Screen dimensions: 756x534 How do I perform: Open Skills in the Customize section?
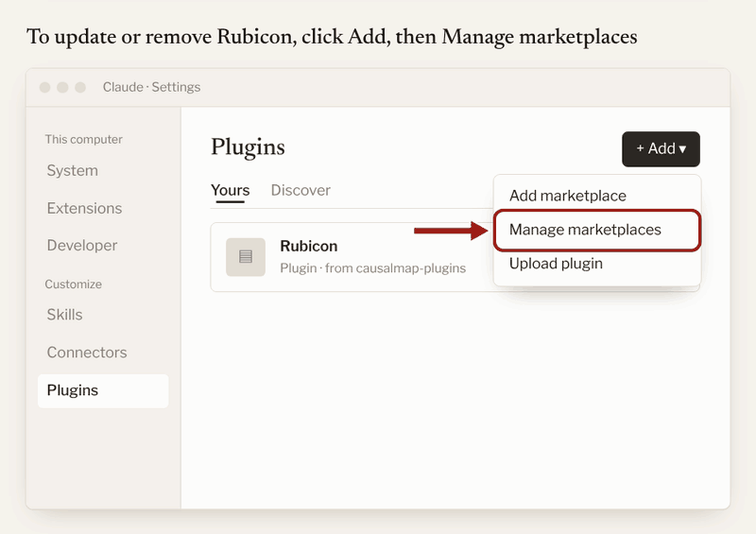click(x=64, y=315)
